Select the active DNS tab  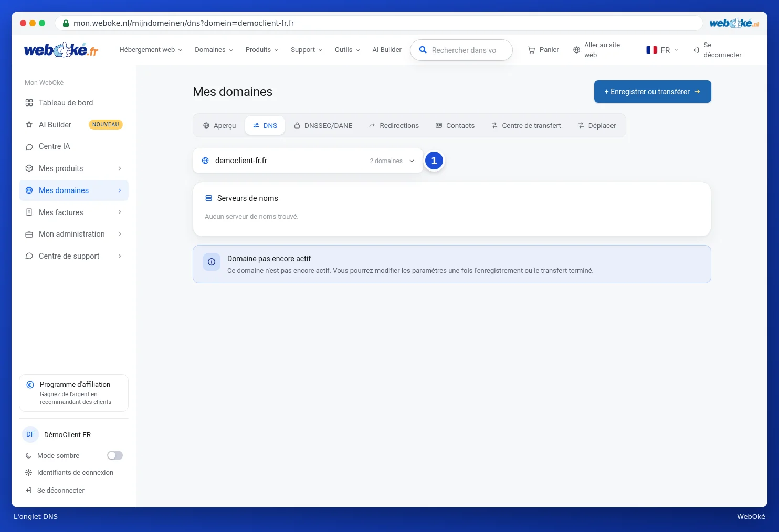(265, 126)
